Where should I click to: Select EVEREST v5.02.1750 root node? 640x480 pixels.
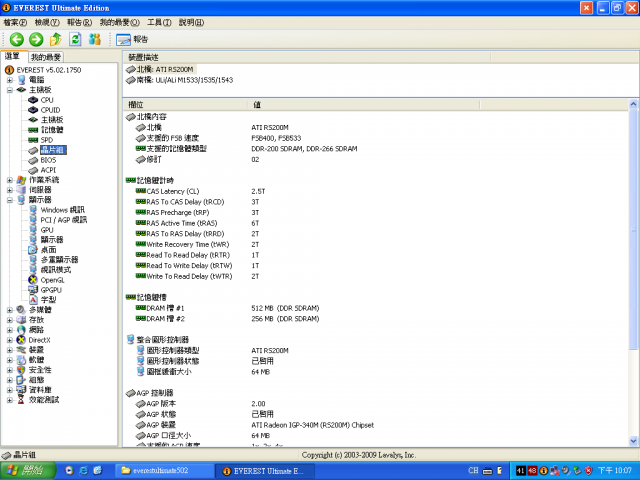pyautogui.click(x=43, y=70)
